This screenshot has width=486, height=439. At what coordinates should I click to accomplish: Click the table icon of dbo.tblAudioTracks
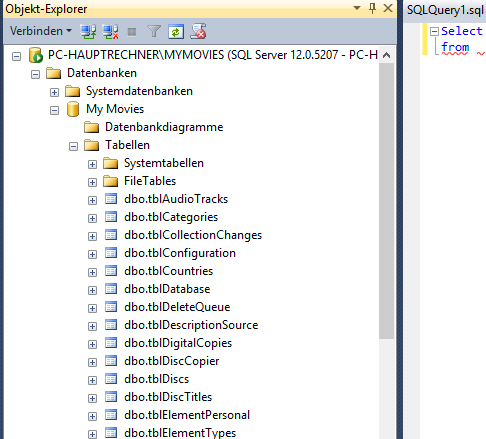tap(111, 199)
